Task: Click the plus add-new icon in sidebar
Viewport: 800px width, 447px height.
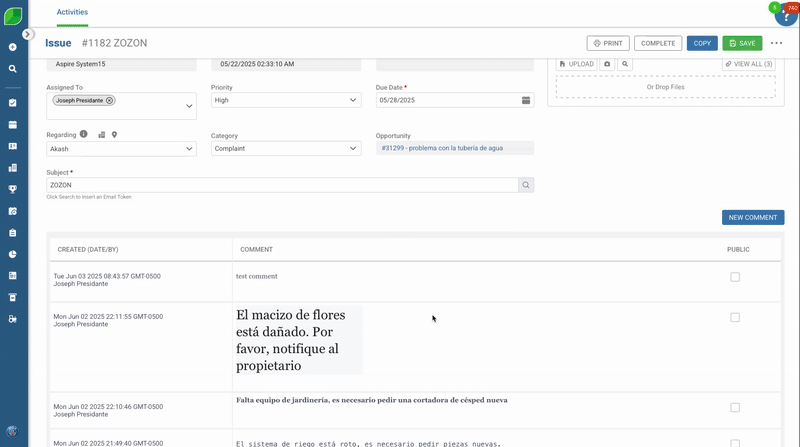Action: (x=13, y=47)
